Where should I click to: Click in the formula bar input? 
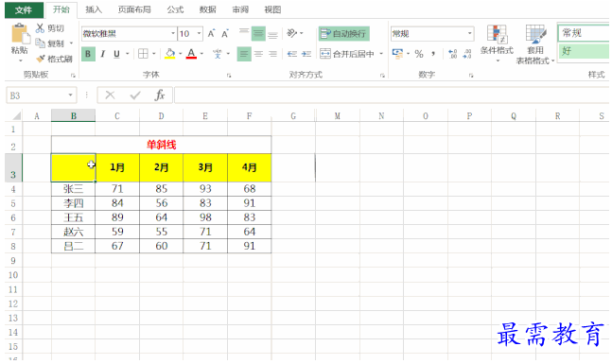point(392,95)
